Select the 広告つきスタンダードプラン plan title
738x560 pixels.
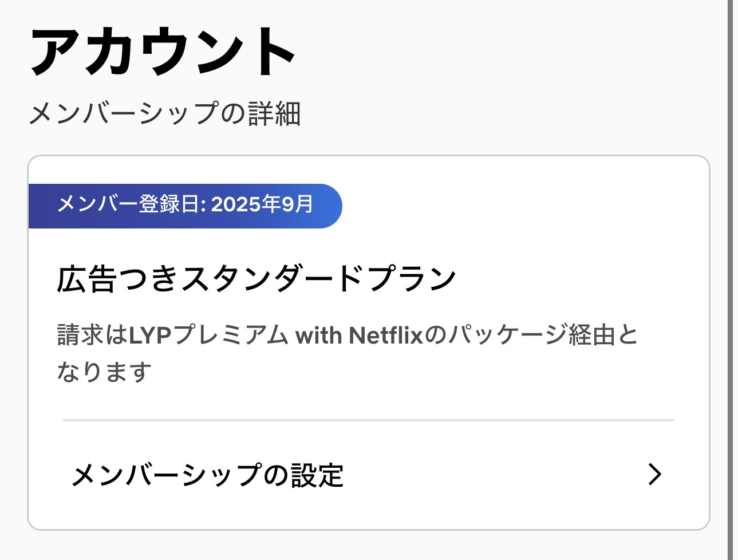(x=256, y=279)
